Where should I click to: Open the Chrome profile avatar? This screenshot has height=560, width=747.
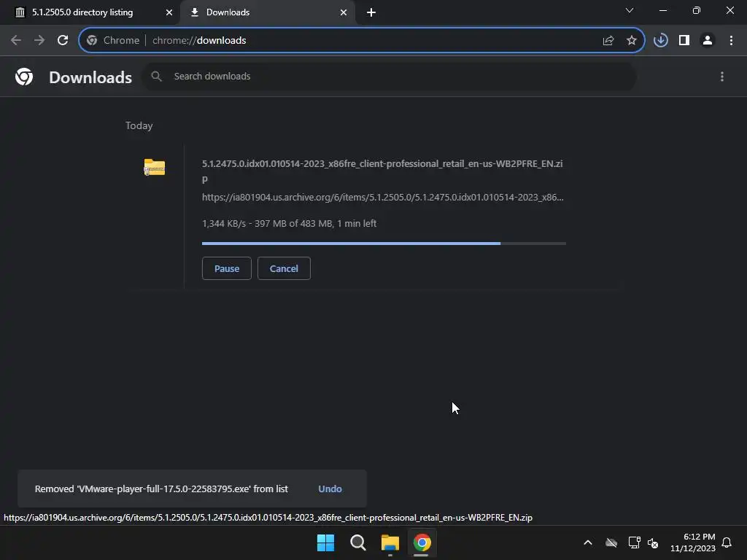tap(708, 41)
